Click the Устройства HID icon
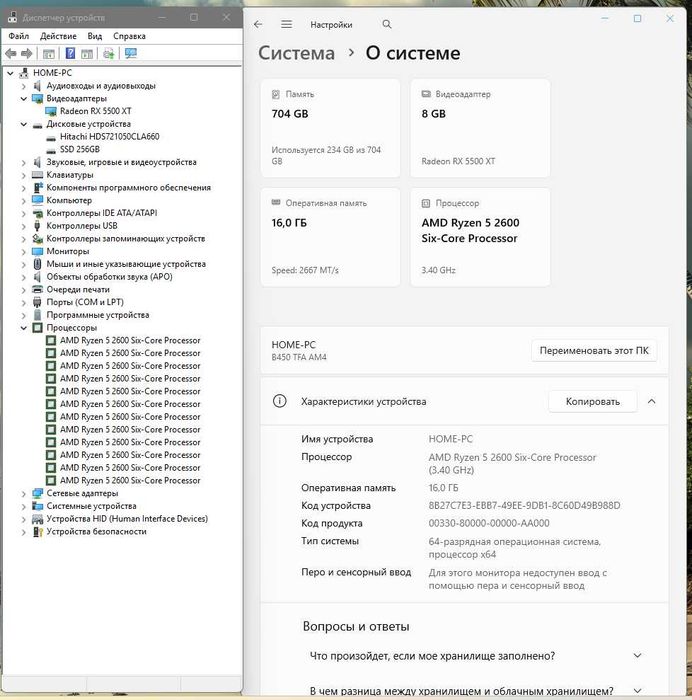Viewport: 692px width, 700px height. pyautogui.click(x=38, y=519)
